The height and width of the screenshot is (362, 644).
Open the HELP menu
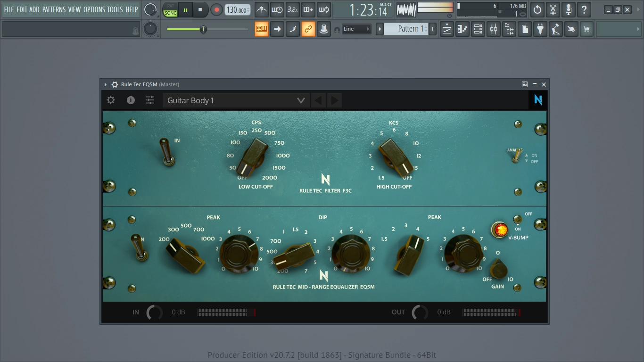coord(132,9)
